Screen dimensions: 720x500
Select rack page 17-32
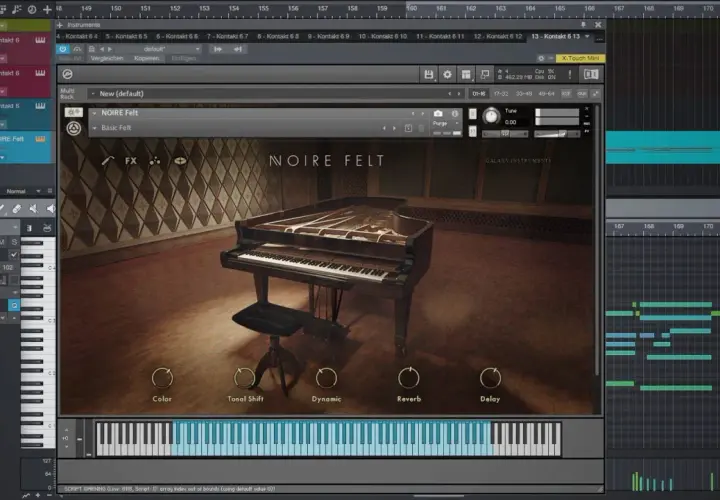click(501, 94)
